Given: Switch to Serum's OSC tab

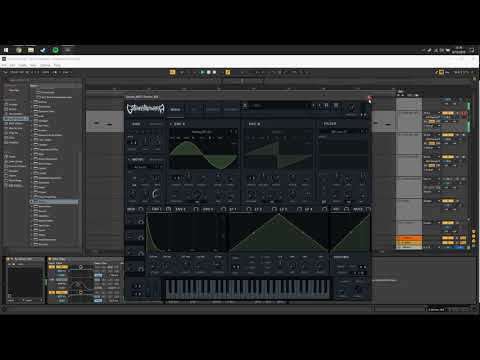Looking at the screenshot, I should (175, 110).
